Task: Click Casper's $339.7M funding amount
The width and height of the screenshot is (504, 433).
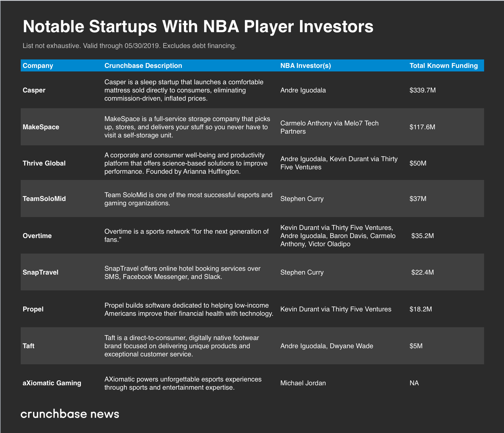Action: pos(422,90)
